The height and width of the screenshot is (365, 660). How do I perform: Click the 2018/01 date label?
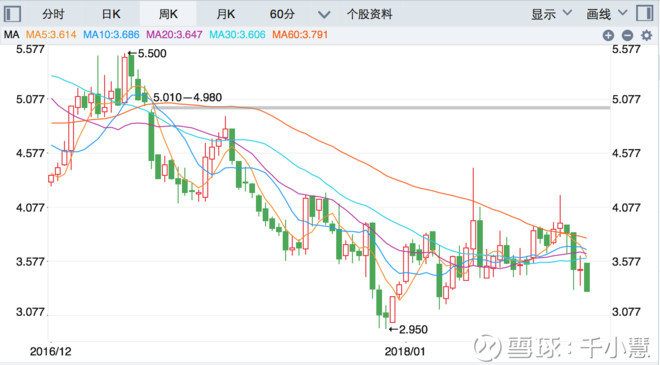[x=405, y=351]
